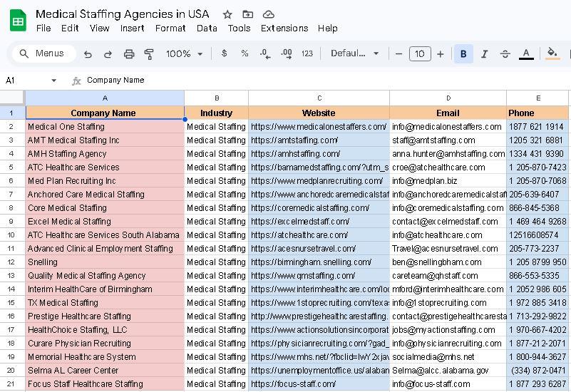The width and height of the screenshot is (571, 392).
Task: Select column E header
Action: point(537,98)
